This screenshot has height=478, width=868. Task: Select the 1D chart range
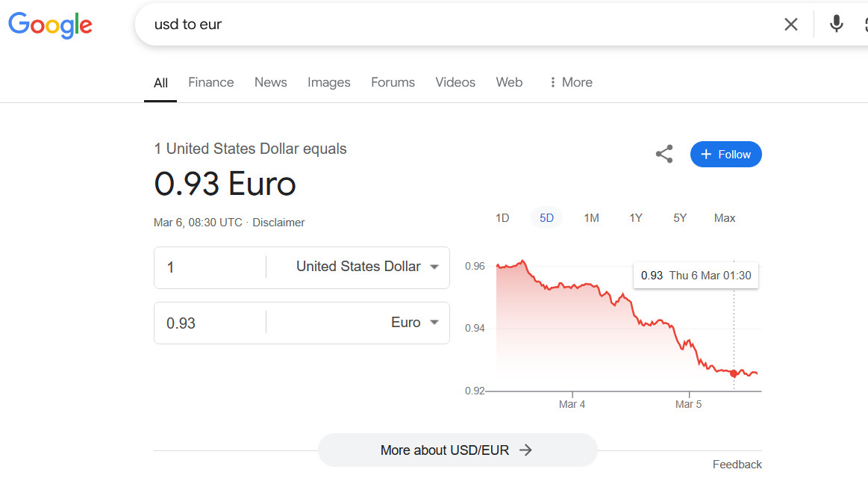coord(502,218)
